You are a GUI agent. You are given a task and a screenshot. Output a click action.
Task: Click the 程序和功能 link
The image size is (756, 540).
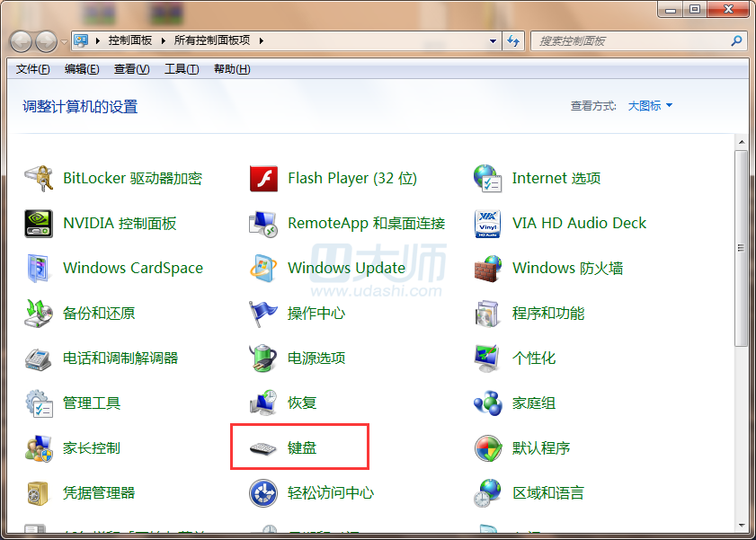coord(548,314)
